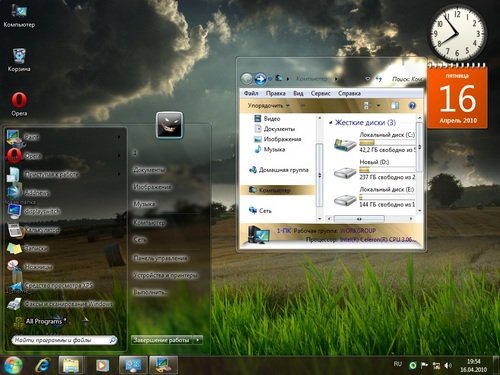Open the Справка menu
Image resolution: width=500 pixels, height=375 pixels.
point(349,93)
